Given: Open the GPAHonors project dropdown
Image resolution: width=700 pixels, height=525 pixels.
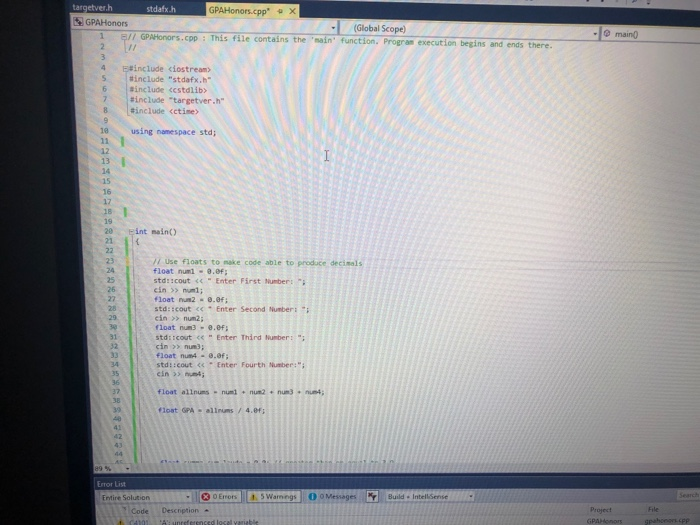Looking at the screenshot, I should pyautogui.click(x=333, y=28).
